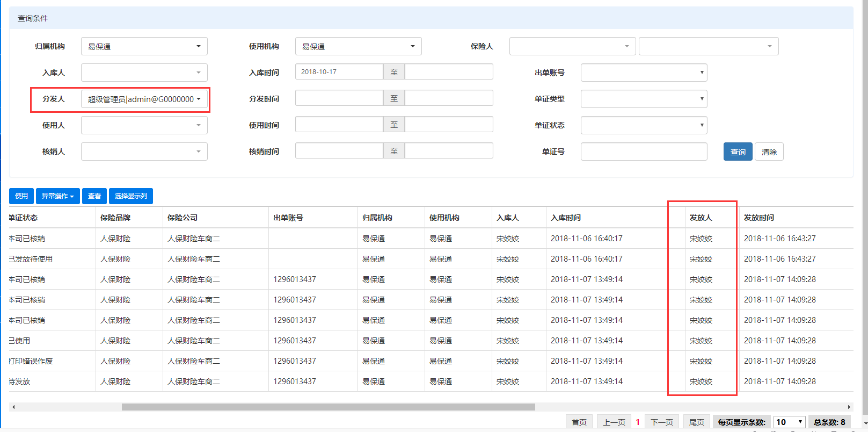Open the 归属机构 dropdown
Screen dimensions: 868x432
pyautogui.click(x=144, y=46)
